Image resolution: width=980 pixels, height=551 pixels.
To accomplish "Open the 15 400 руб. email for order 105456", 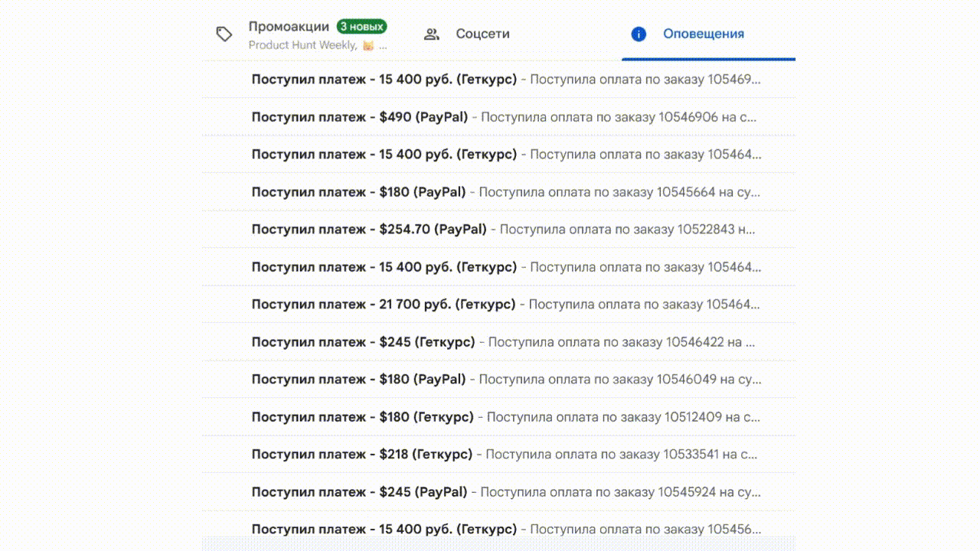I will click(499, 529).
